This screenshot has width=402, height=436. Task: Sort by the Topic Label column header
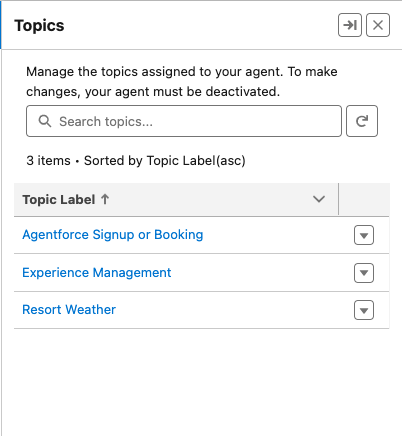click(x=59, y=200)
